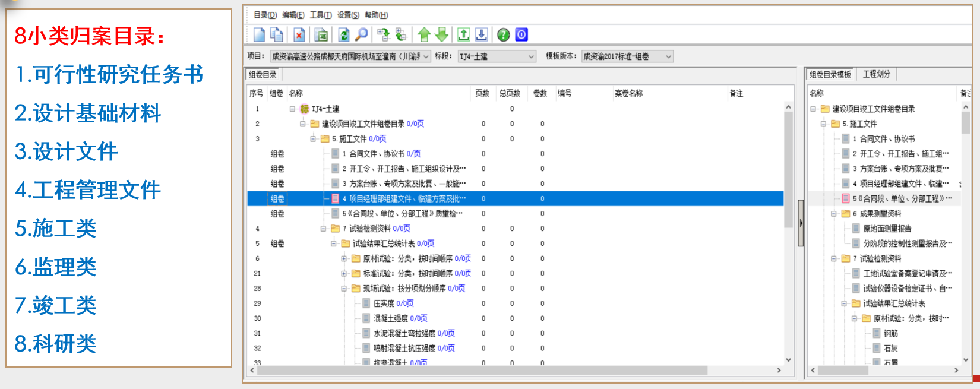Collapse 建设项目竣工文件组卷目录 in the template tree
The width and height of the screenshot is (980, 389).
click(813, 109)
